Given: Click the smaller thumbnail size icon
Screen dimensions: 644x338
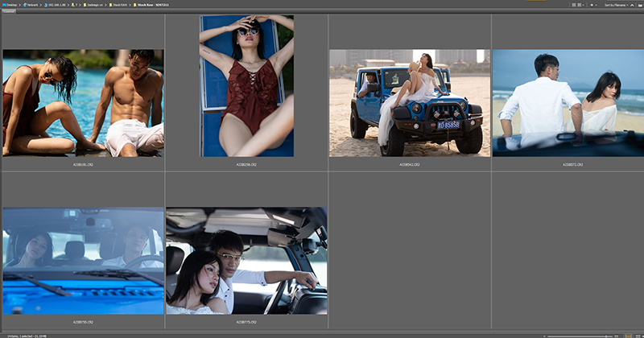Looking at the screenshot, I should tap(544, 336).
